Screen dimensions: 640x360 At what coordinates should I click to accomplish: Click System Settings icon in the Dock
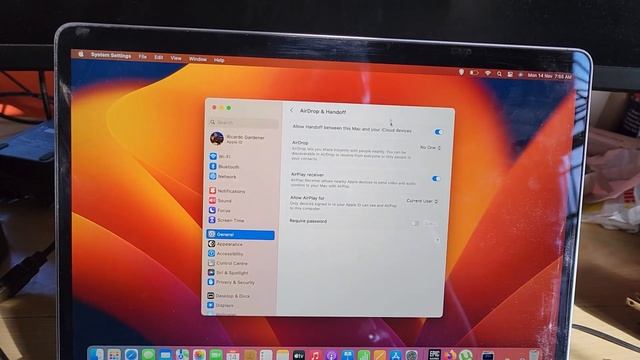[411, 356]
